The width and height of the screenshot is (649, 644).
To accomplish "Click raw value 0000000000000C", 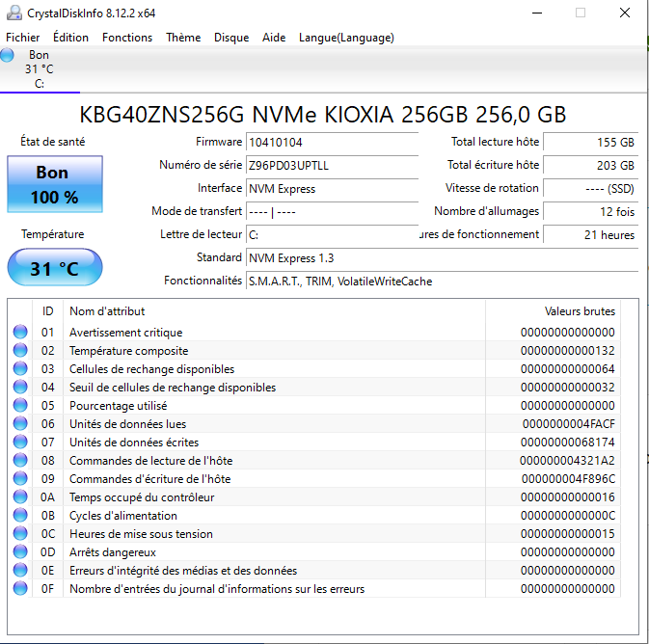I will click(567, 515).
